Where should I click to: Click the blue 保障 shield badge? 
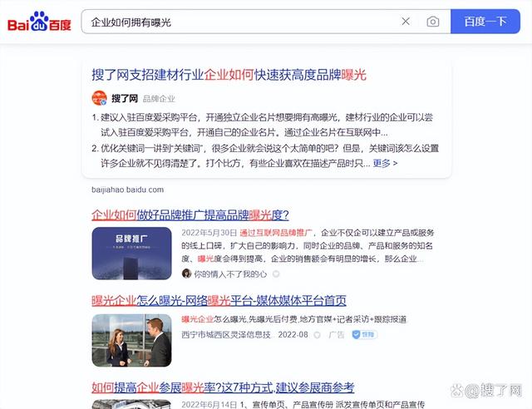[365, 335]
